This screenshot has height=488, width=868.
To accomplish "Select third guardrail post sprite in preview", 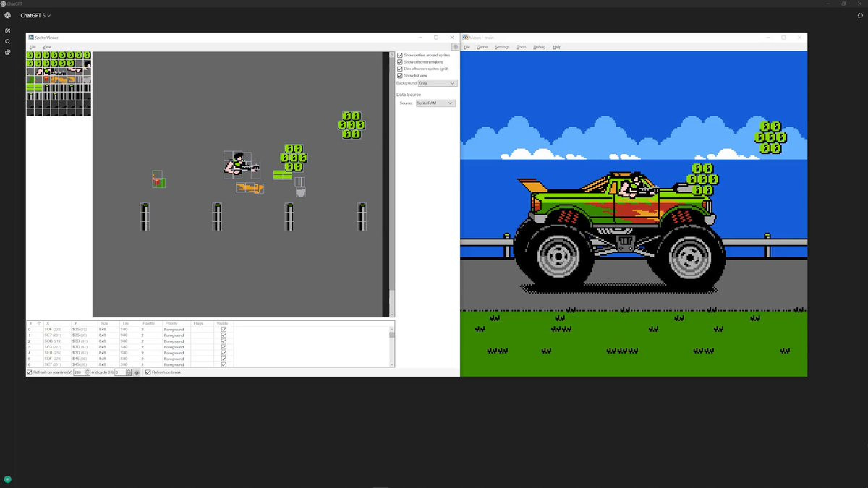I will click(289, 217).
